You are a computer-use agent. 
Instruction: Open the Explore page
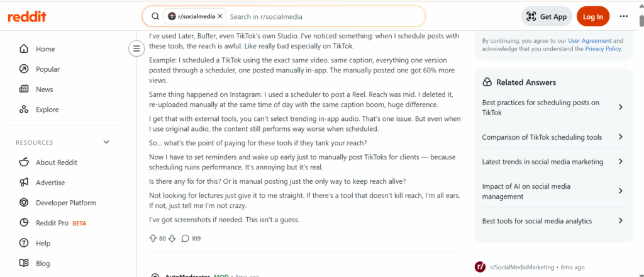click(47, 110)
